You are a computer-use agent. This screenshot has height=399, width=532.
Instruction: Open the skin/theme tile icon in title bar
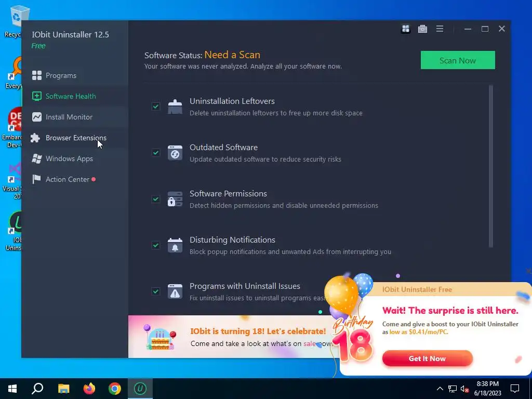pyautogui.click(x=405, y=29)
